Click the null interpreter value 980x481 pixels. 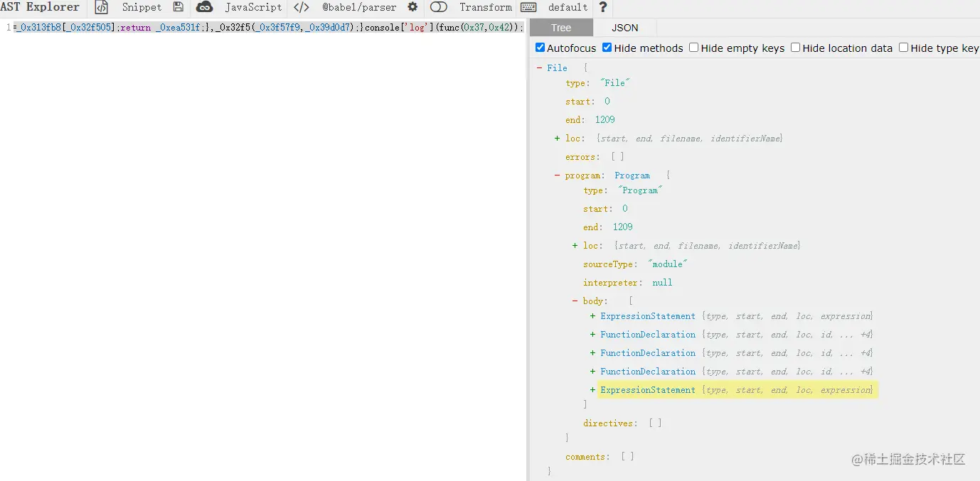pos(662,283)
